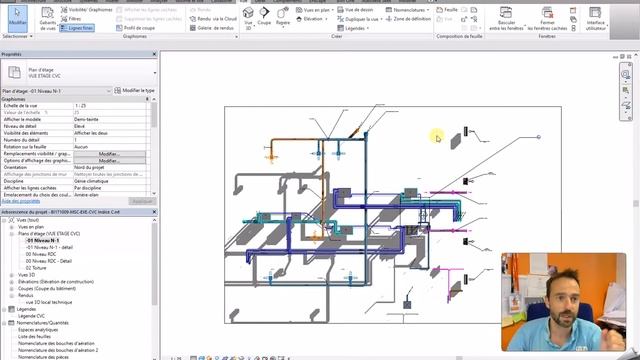The height and width of the screenshot is (360, 640).
Task: Expand the Sélectionner panel dropdown
Action: click(18, 36)
